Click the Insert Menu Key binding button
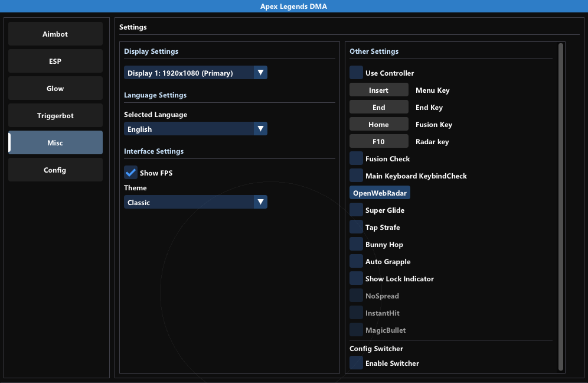Image resolution: width=588 pixels, height=383 pixels. [378, 90]
